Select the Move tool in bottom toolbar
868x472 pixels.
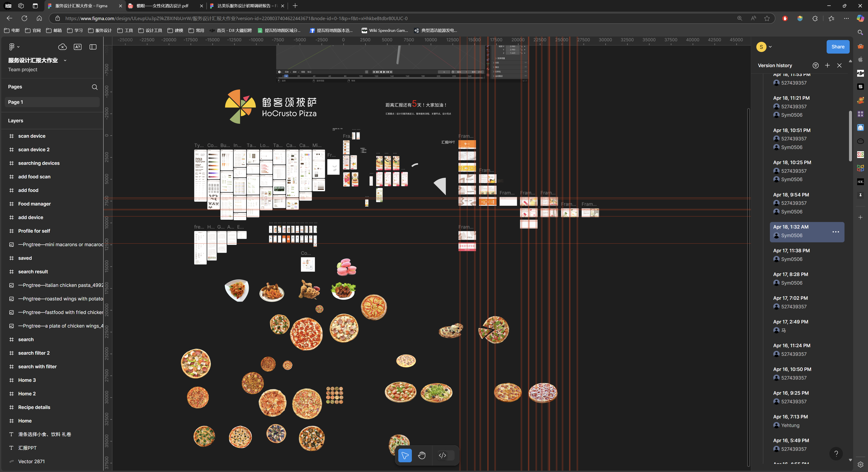(405, 455)
